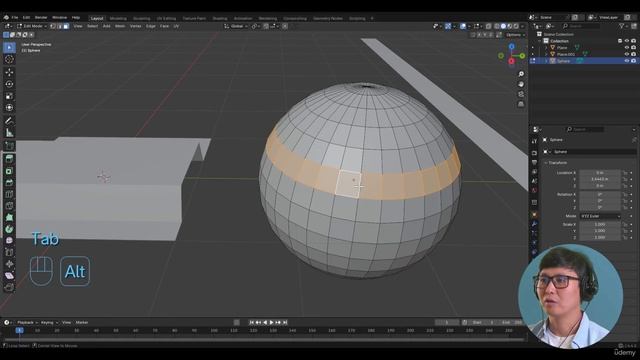Select the Edge Slide tool
The width and height of the screenshot is (640, 360).
click(9, 253)
